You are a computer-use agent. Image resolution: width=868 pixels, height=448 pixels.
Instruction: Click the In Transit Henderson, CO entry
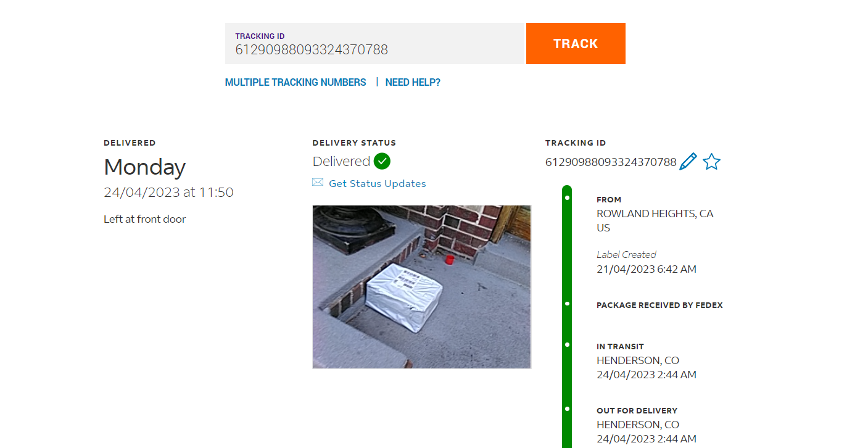pyautogui.click(x=647, y=361)
